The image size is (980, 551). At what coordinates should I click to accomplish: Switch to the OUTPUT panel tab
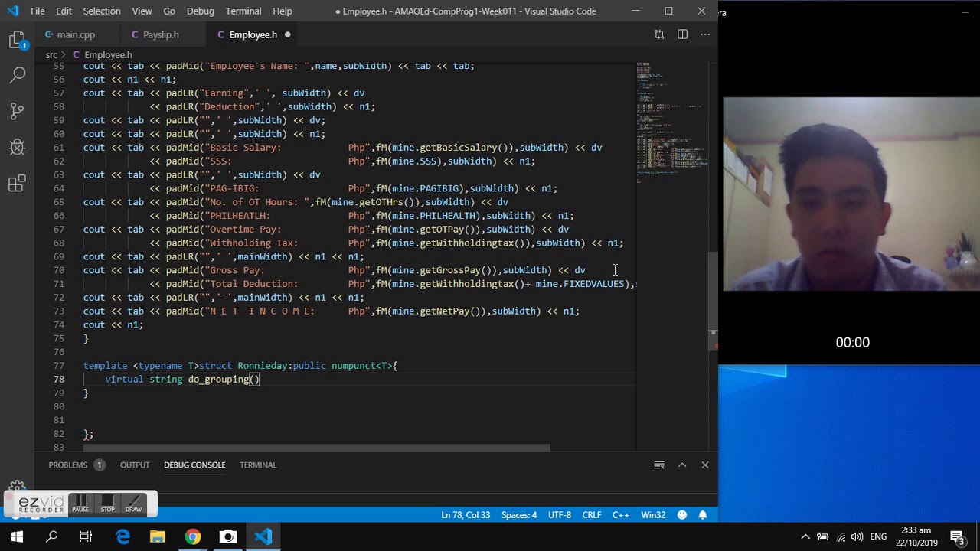pyautogui.click(x=135, y=465)
